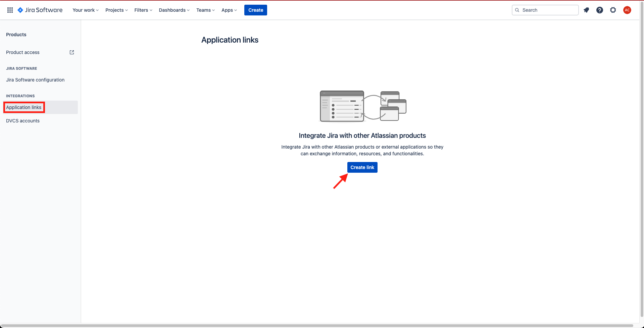Screen dimensions: 644x328
Task: Open the notifications bell icon
Action: click(586, 10)
